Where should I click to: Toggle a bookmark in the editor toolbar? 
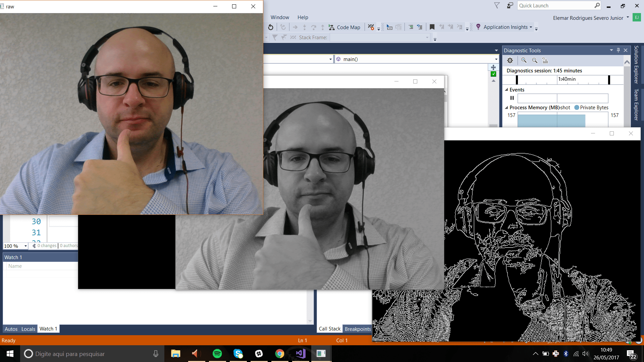pyautogui.click(x=432, y=27)
